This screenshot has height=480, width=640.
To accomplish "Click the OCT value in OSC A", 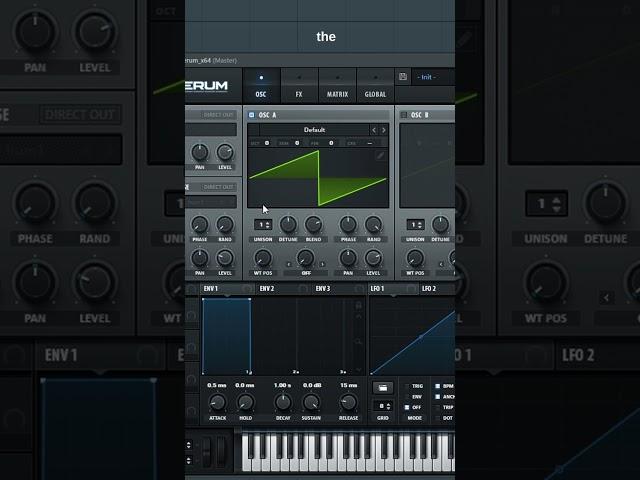I will (267, 143).
